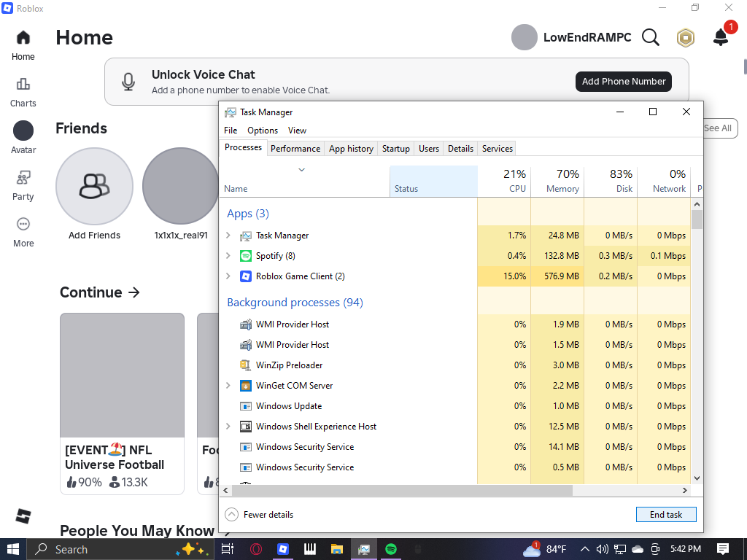The image size is (747, 560).
Task: Open the Home sidebar icon in Roblox
Action: (23, 38)
